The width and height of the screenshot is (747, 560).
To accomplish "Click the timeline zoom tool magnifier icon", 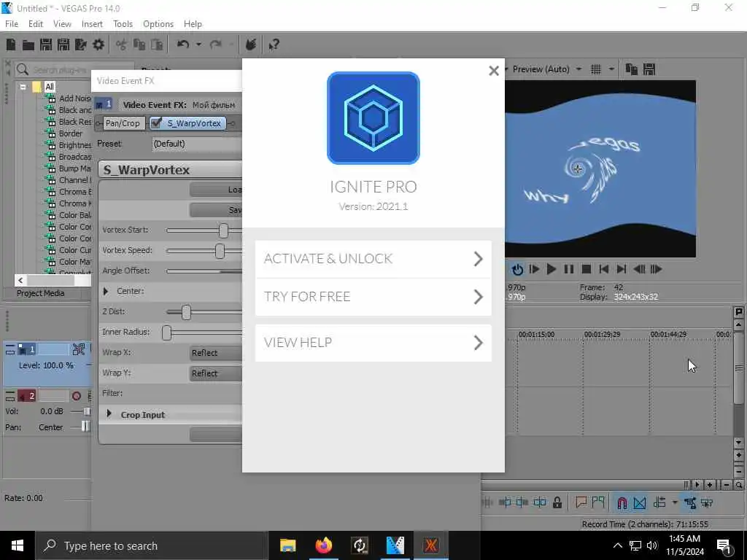I will click(738, 485).
